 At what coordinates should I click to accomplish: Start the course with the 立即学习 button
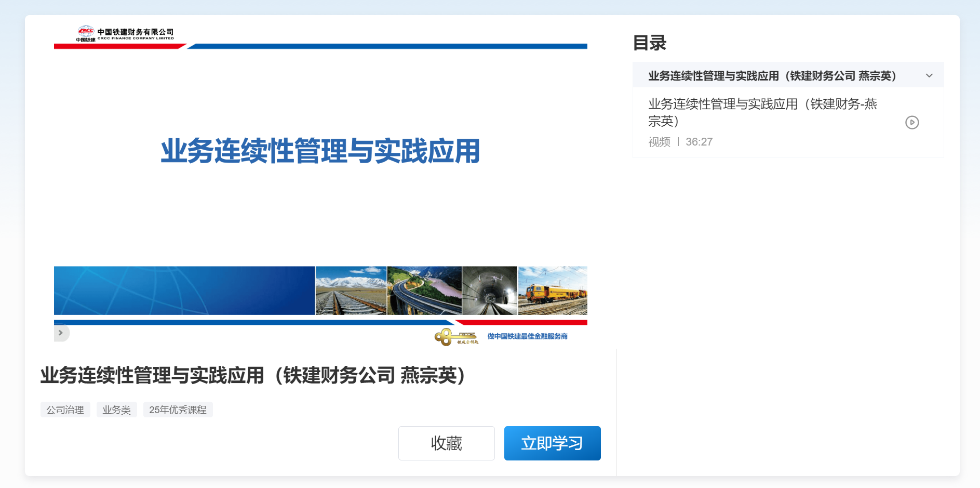point(553,443)
